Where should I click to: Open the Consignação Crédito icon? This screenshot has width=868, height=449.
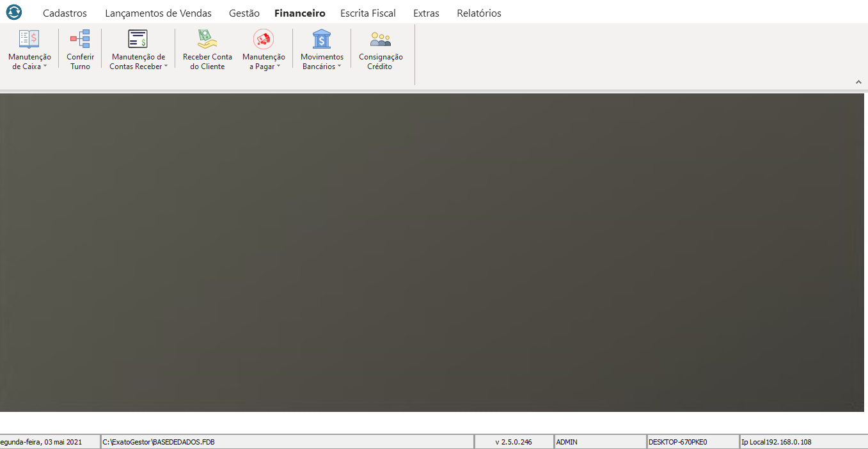coord(381,39)
